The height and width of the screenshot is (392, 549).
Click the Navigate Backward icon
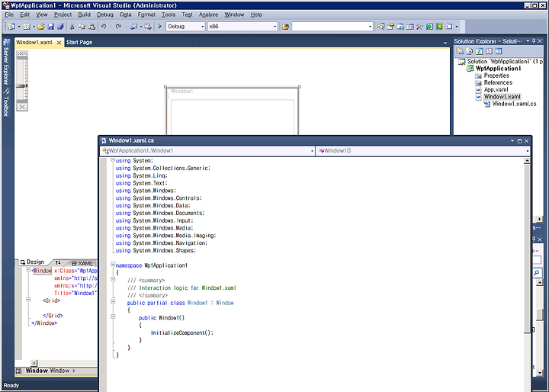133,27
